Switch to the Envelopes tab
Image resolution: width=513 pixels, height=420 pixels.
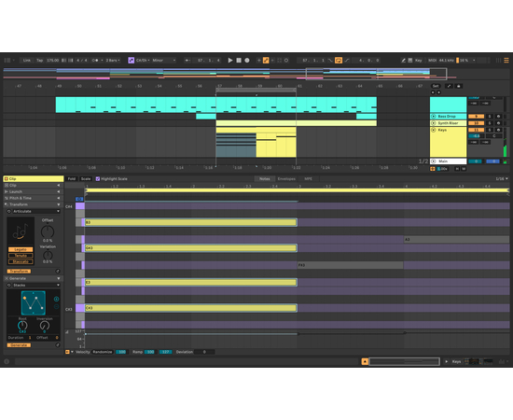286,179
